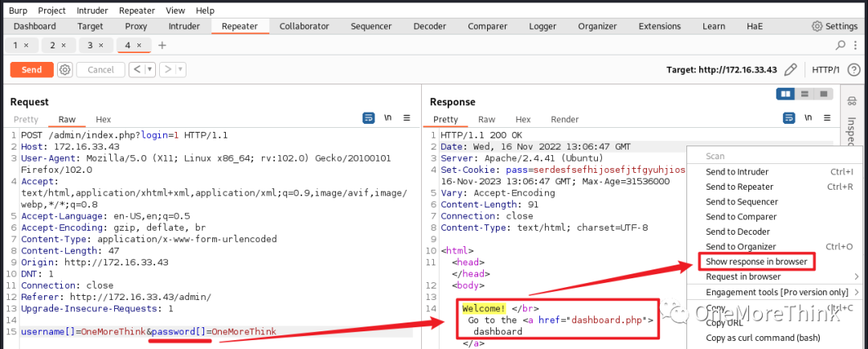Image resolution: width=868 pixels, height=349 pixels.
Task: Expand the forward history dropdown arrow
Action: pyautogui.click(x=181, y=70)
